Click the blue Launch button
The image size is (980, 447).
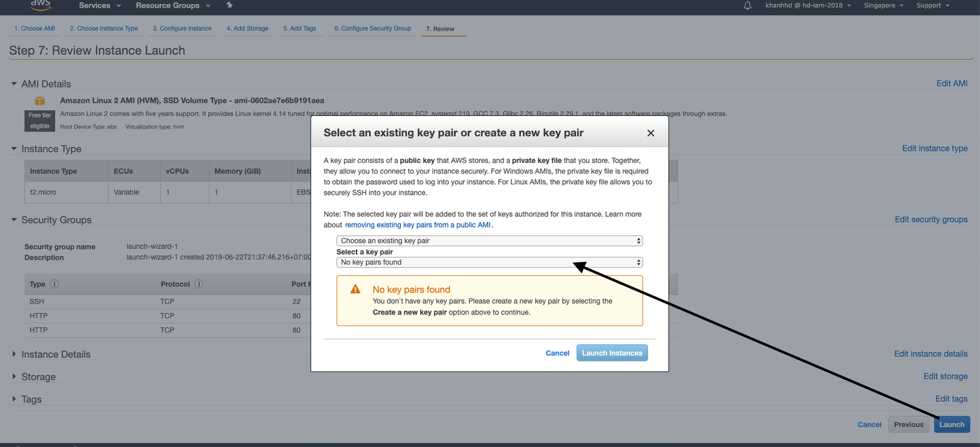click(951, 424)
